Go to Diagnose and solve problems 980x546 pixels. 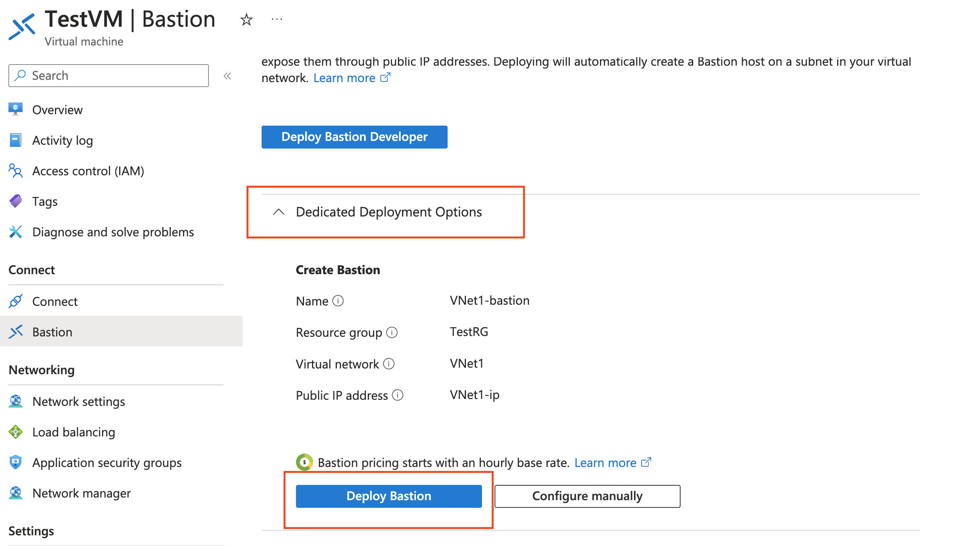coord(113,232)
